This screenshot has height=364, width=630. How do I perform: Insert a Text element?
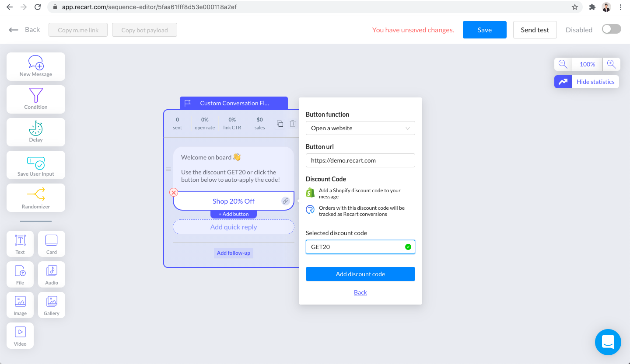click(x=20, y=244)
